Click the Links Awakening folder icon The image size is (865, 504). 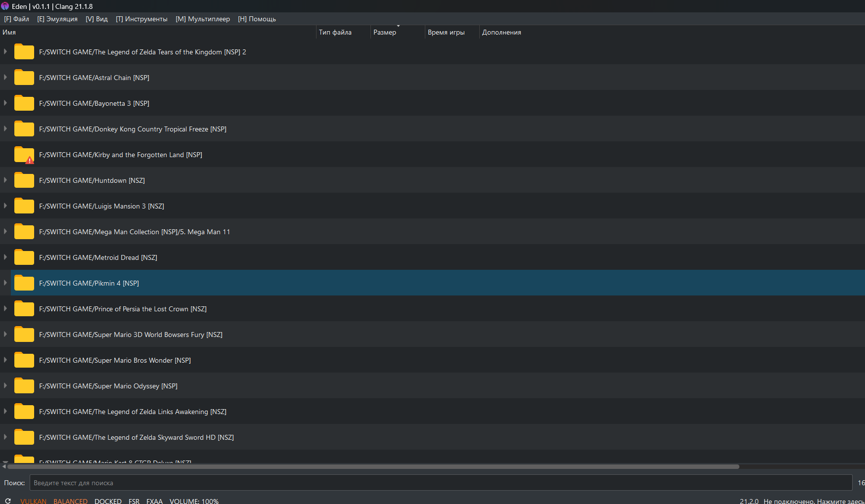(24, 412)
